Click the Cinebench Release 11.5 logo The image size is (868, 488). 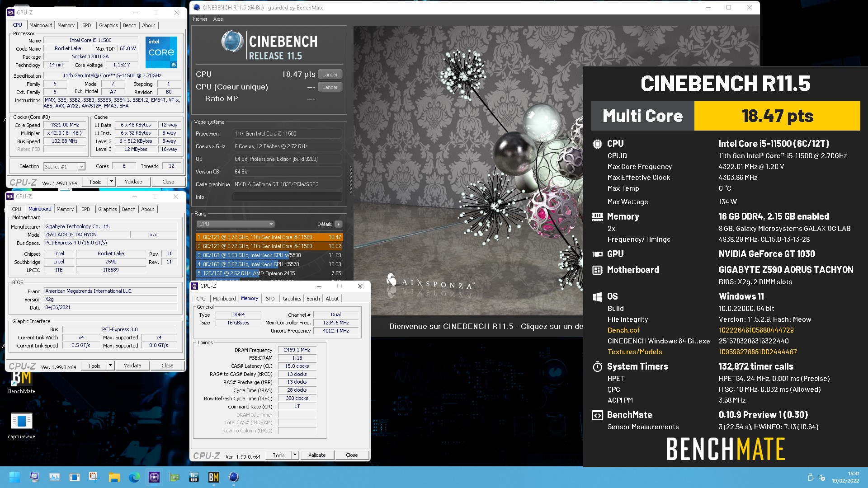pos(269,46)
